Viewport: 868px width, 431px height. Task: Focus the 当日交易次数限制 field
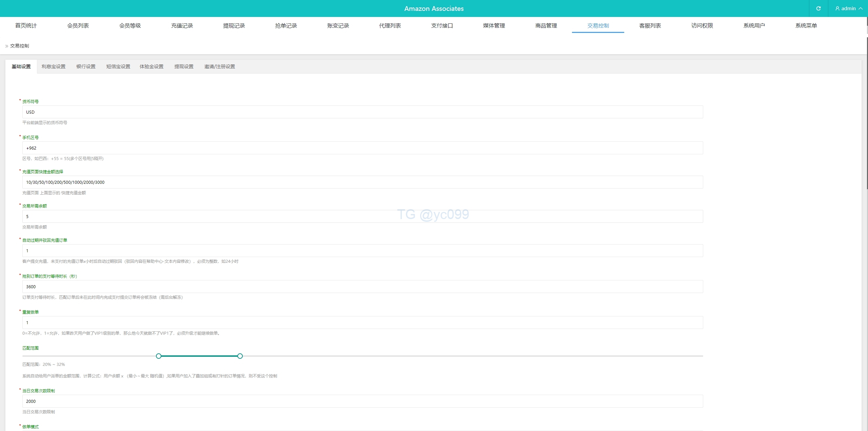(362, 401)
